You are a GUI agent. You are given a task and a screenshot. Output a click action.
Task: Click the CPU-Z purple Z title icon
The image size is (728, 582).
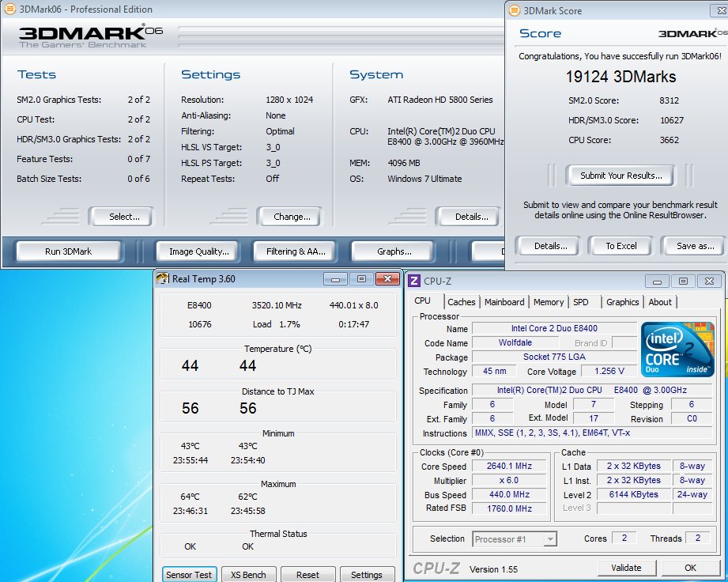414,281
